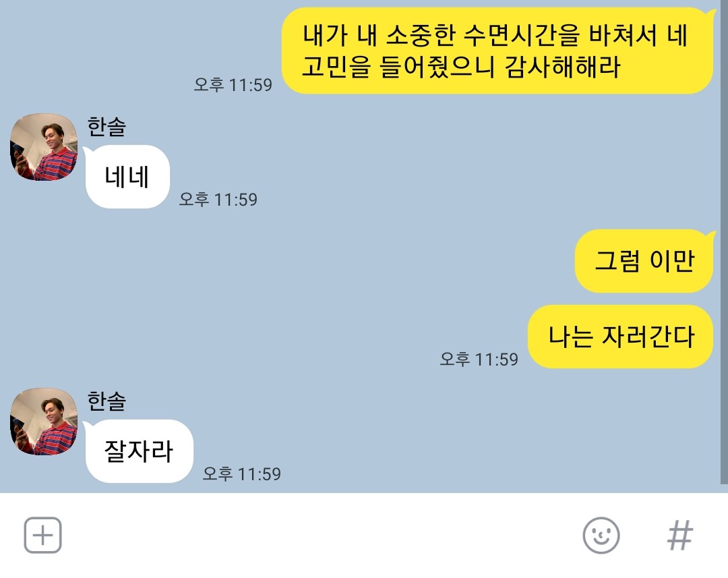
Task: Tap the hashtag search icon
Action: (679, 536)
